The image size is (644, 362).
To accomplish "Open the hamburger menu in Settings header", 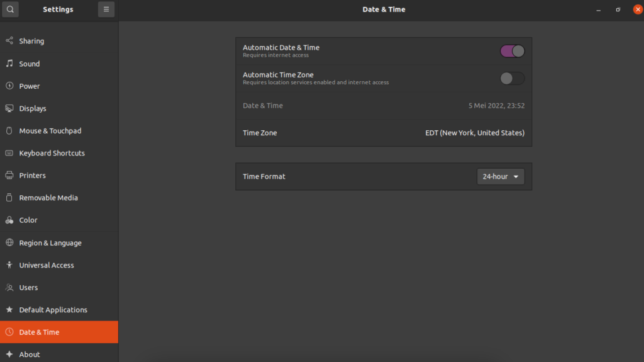I will click(106, 9).
